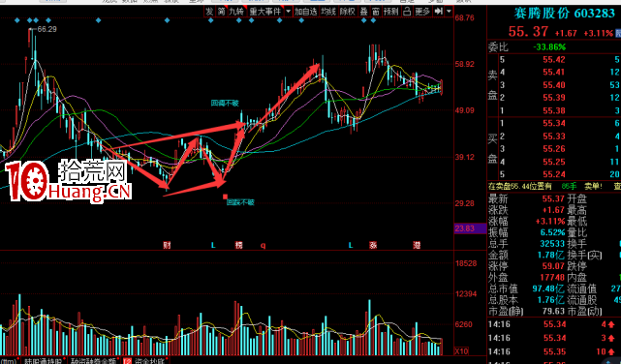Toggle the 九转 indicator
The image size is (621, 364).
click(x=236, y=12)
